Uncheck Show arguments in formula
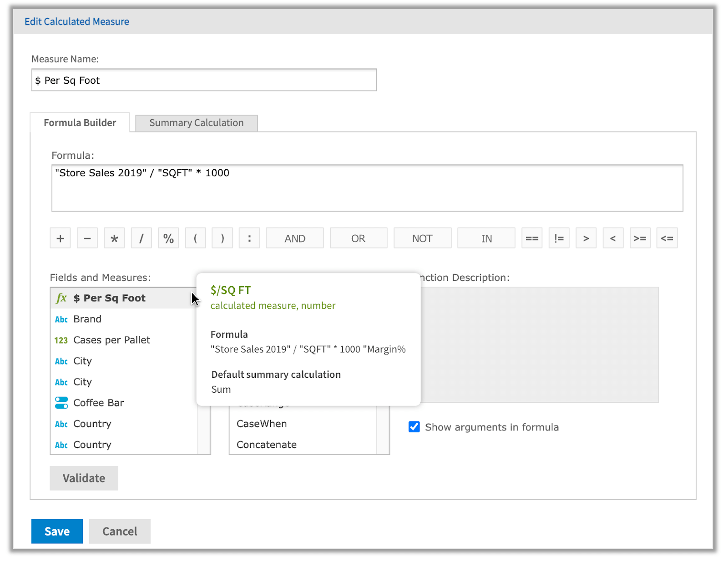The image size is (728, 562). click(414, 427)
